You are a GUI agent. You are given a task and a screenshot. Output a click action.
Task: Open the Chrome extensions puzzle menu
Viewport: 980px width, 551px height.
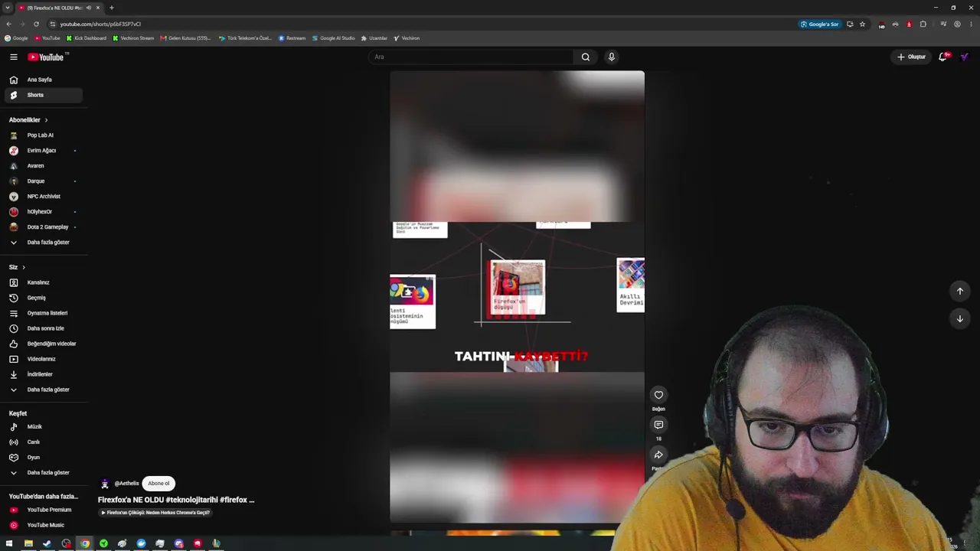(923, 24)
